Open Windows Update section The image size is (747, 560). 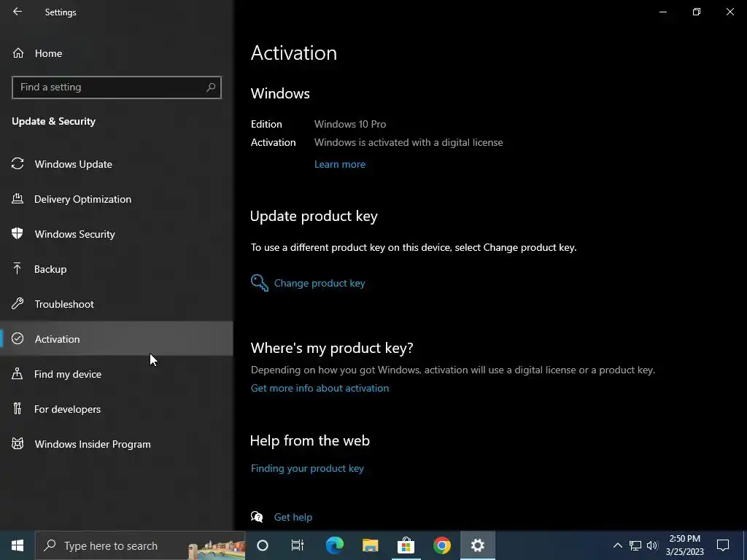point(116,164)
